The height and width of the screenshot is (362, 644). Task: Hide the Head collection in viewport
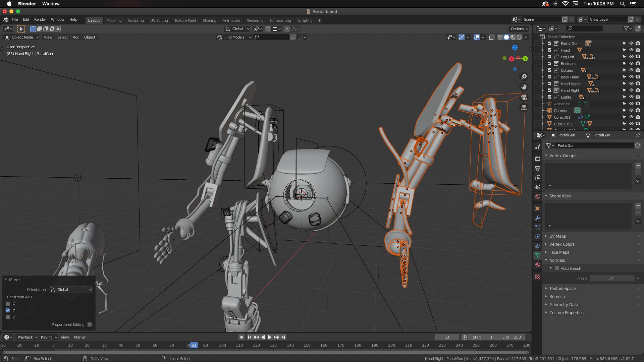click(631, 50)
